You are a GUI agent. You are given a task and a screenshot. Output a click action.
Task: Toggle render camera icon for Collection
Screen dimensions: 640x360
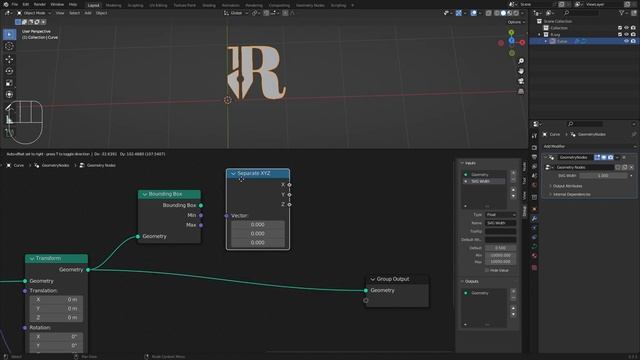pyautogui.click(x=633, y=28)
